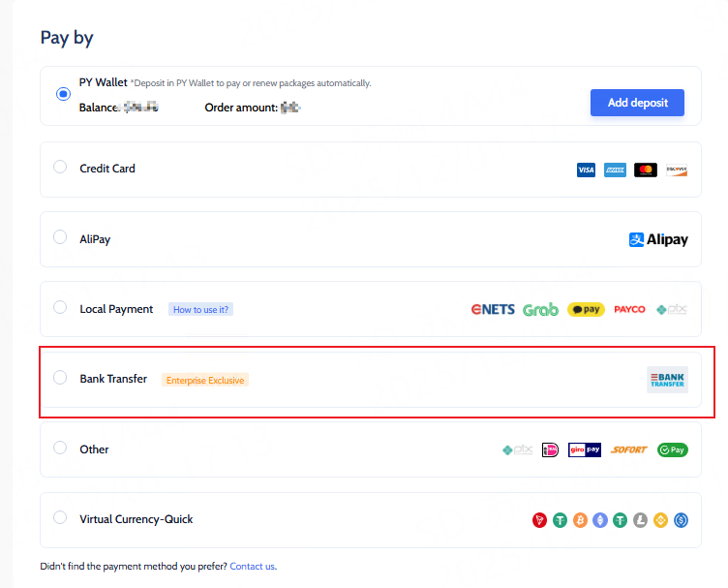Click the PY Wallet deposit note text
Image resolution: width=728 pixels, height=588 pixels.
pos(251,83)
